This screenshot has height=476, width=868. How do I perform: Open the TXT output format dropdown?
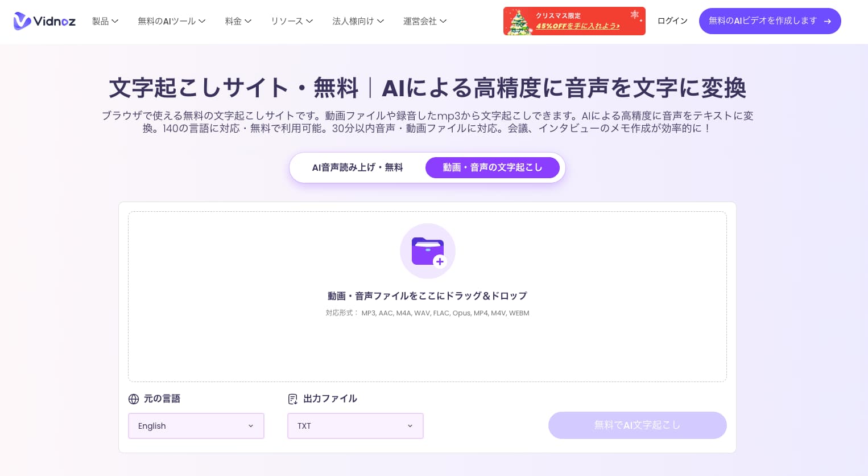click(355, 426)
